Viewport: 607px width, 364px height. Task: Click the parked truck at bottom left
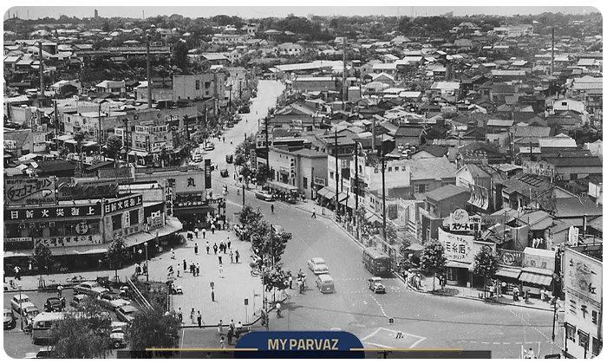coord(45,326)
